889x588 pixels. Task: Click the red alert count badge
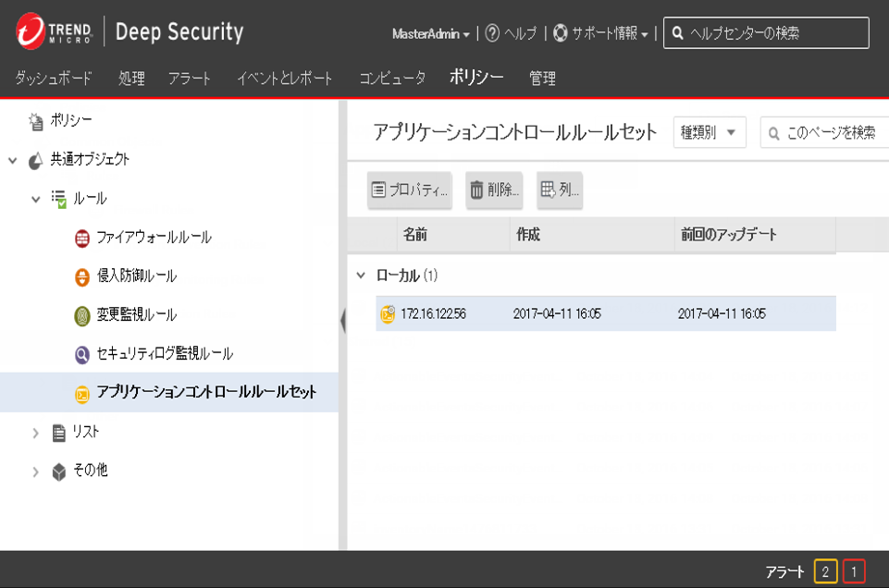click(x=853, y=572)
